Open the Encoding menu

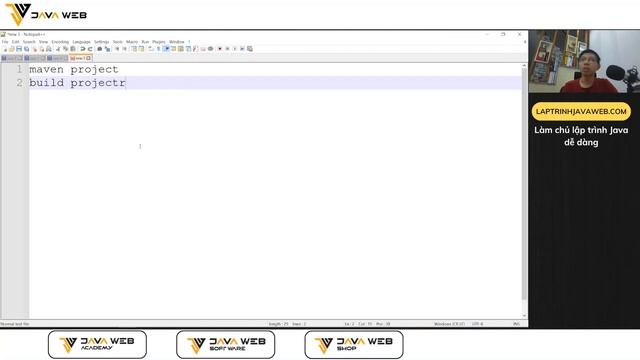[60, 42]
